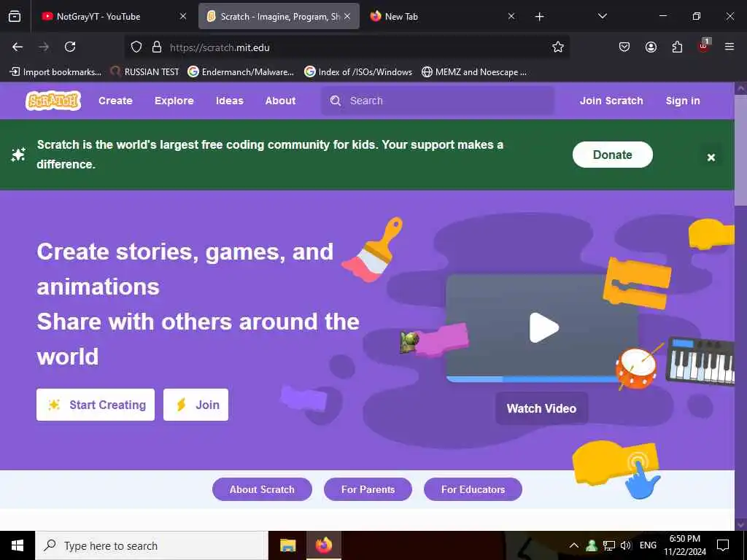Dismiss the green donation banner

[x=711, y=157]
